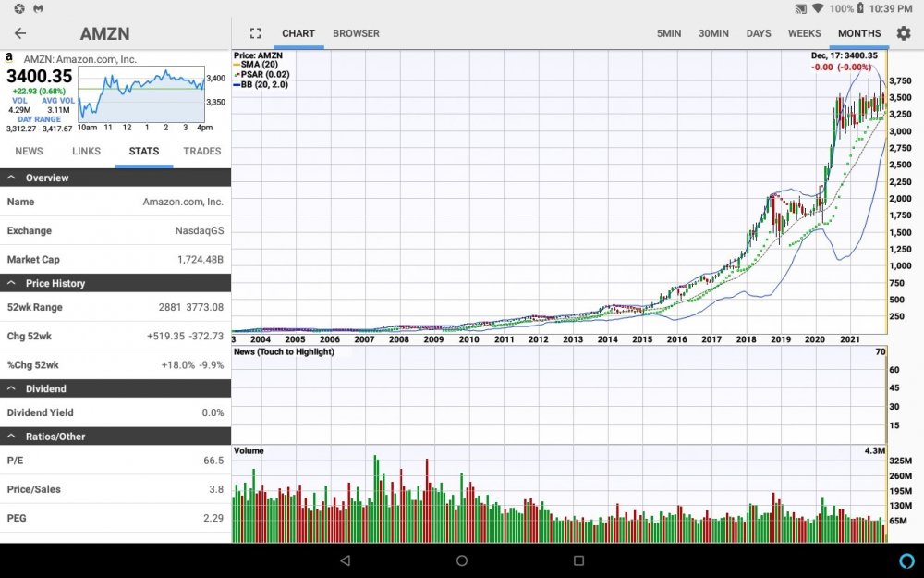Set chart interval to WEEKS
Screen dimensions: 924x578
[805, 33]
